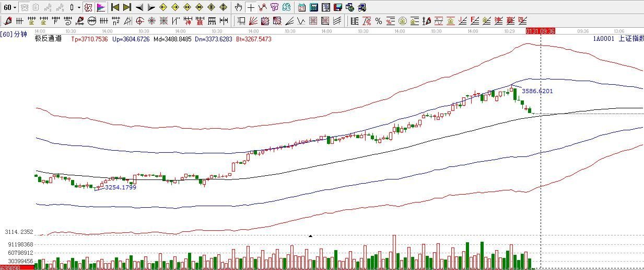The image size is (644, 270).
Task: Toggle the red 权 price-adjustment button
Action: coord(88,7)
